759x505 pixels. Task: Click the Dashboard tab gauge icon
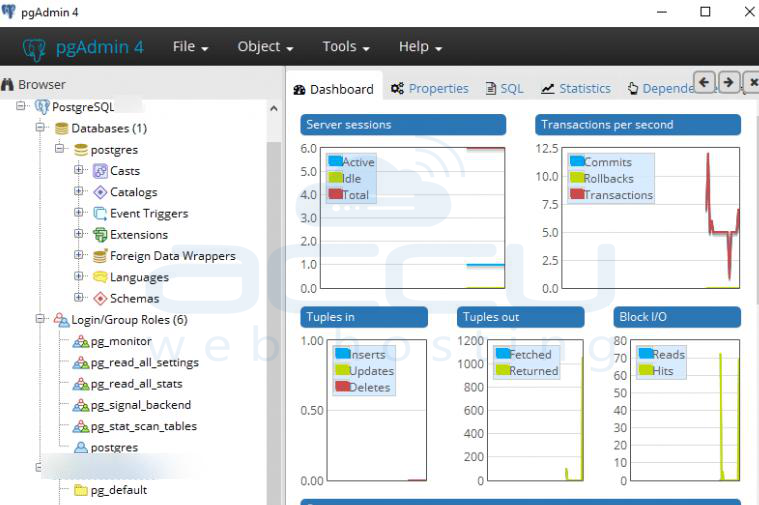click(299, 90)
